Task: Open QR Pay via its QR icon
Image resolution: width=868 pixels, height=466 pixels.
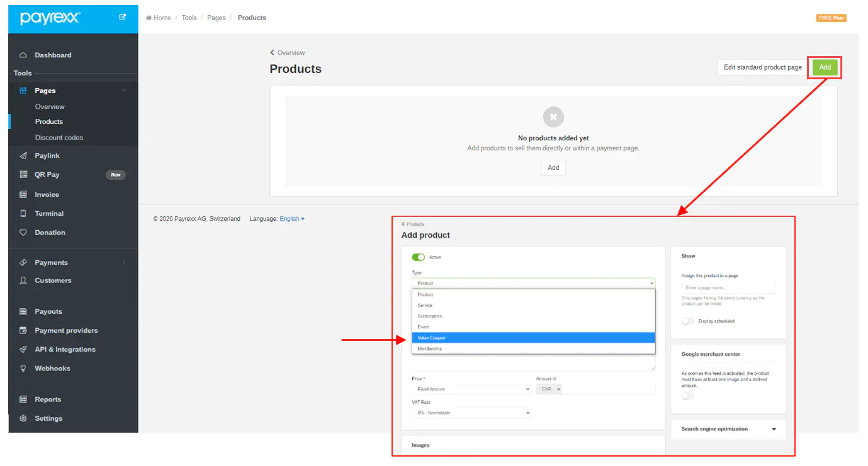Action: point(23,175)
